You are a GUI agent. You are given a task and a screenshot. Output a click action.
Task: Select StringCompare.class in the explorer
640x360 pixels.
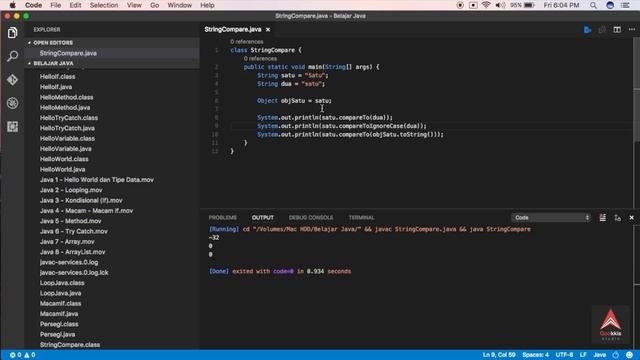coord(70,345)
